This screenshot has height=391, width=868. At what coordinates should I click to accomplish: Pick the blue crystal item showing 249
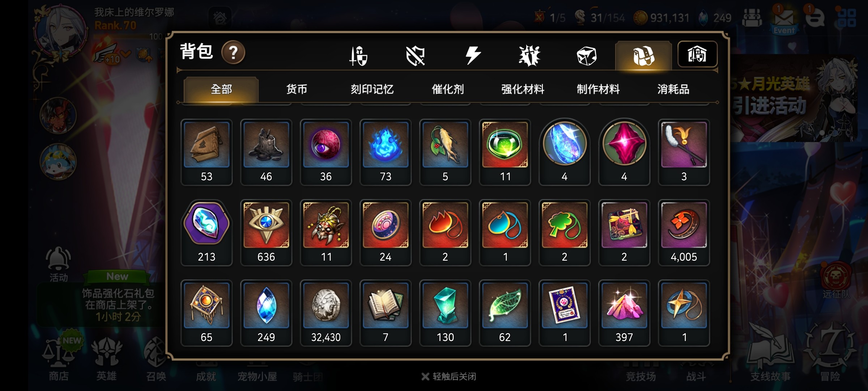266,313
